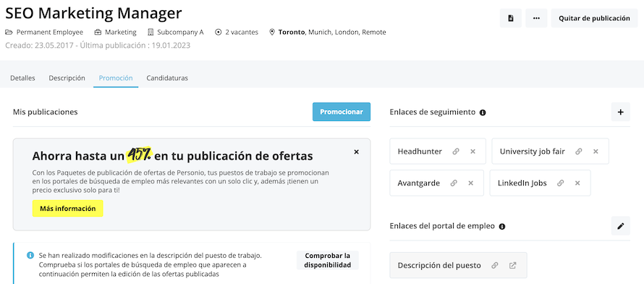Click the 2 vacantes text
644x284 pixels.
pyautogui.click(x=242, y=32)
